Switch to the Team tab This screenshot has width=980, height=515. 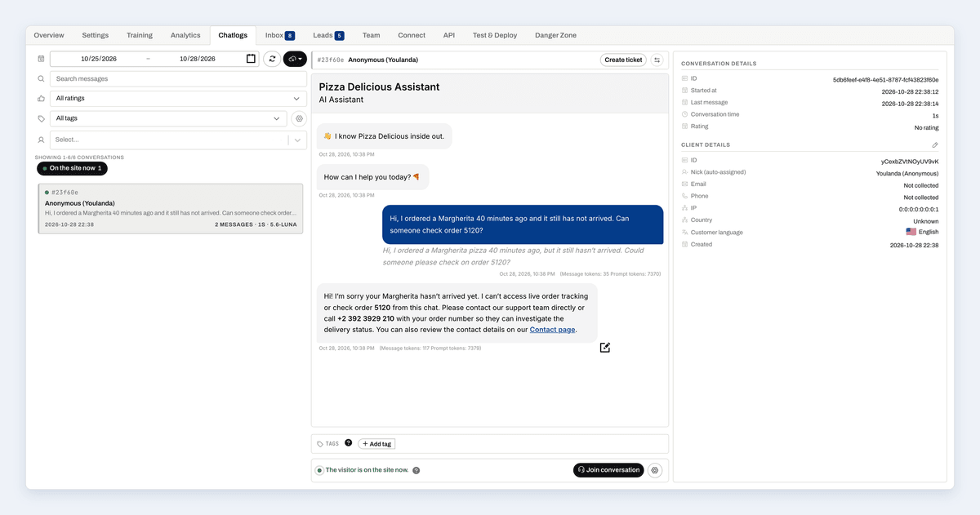(x=371, y=35)
